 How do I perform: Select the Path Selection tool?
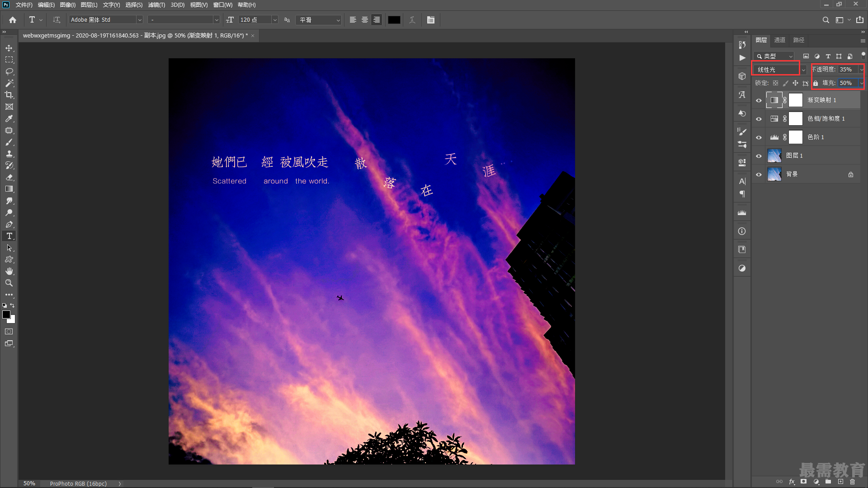[x=9, y=248]
